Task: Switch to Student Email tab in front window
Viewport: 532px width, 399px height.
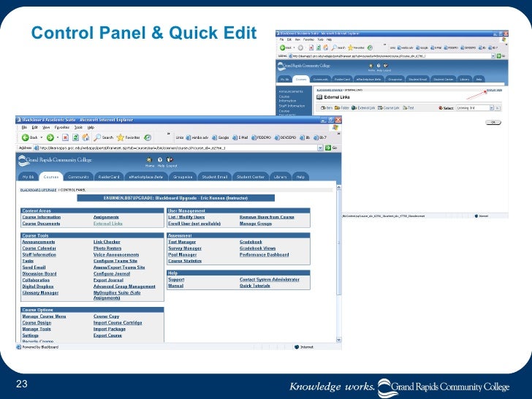Action: [x=214, y=177]
